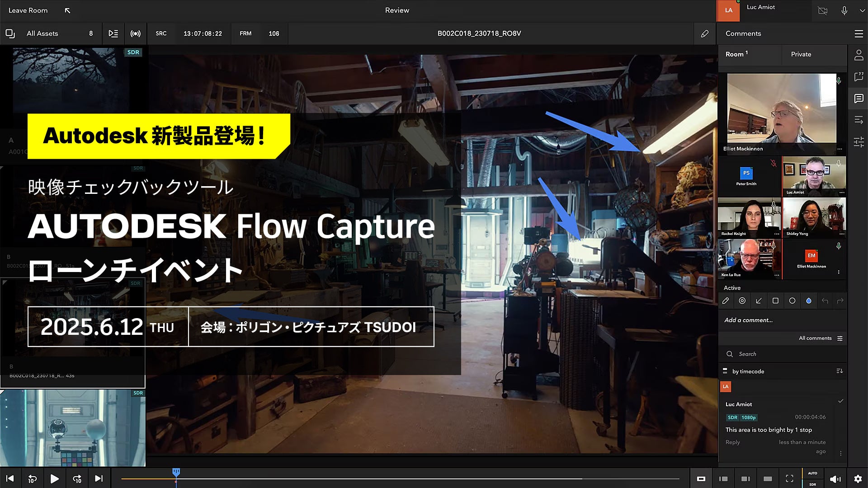Toggle the camera off icon

[x=823, y=10]
